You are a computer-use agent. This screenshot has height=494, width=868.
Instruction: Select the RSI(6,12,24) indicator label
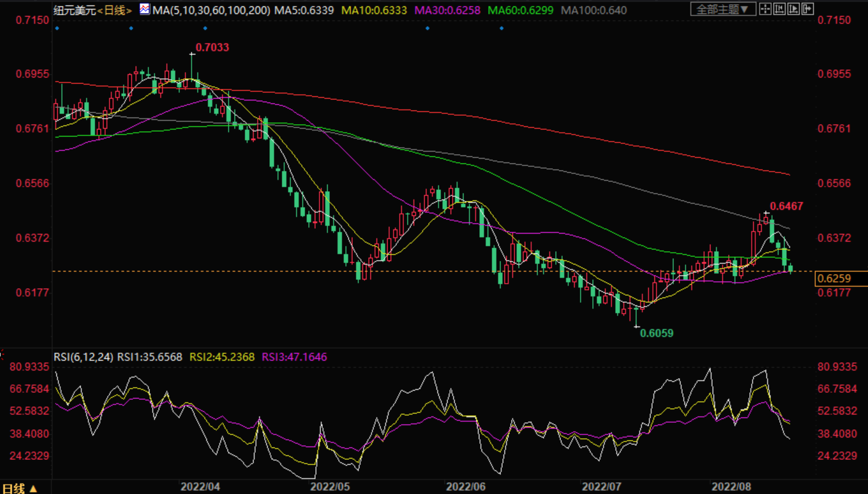pos(83,357)
